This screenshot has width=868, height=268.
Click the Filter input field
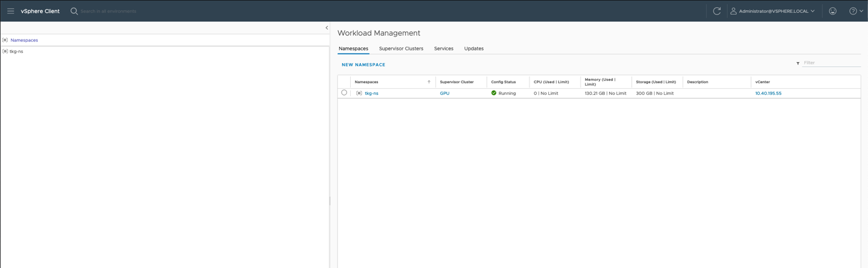pyautogui.click(x=830, y=63)
